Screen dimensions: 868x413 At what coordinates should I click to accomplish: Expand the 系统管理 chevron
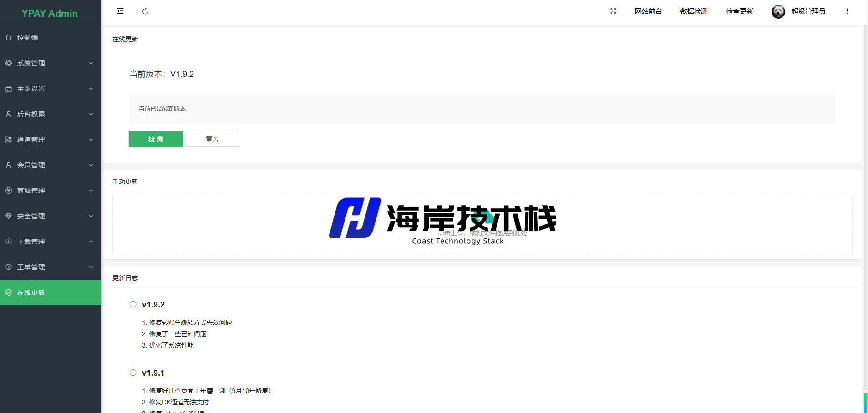(91, 63)
